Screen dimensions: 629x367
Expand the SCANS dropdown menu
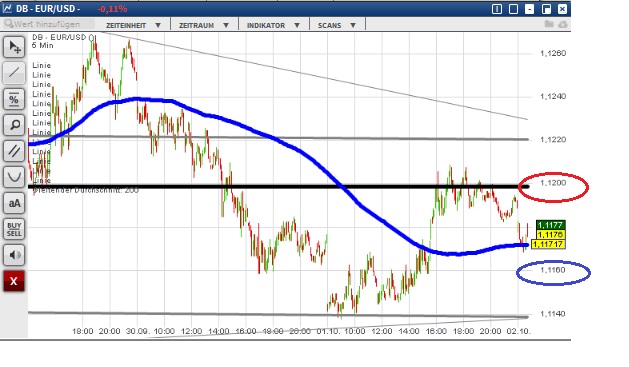337,25
